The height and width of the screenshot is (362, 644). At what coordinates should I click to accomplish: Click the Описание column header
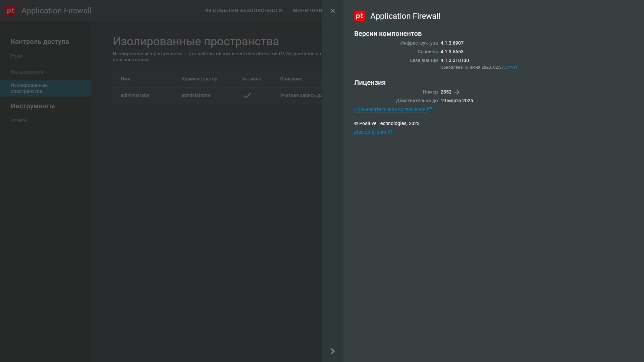[x=291, y=79]
